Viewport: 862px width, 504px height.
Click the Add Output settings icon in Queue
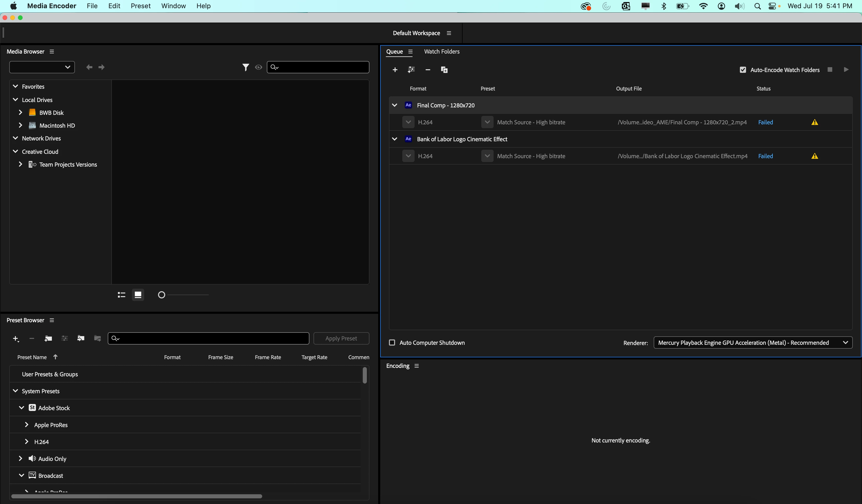point(411,70)
